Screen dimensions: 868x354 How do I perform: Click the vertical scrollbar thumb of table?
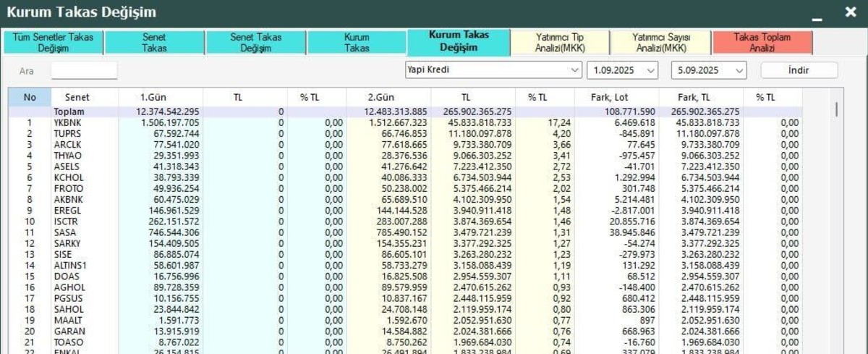click(x=837, y=110)
